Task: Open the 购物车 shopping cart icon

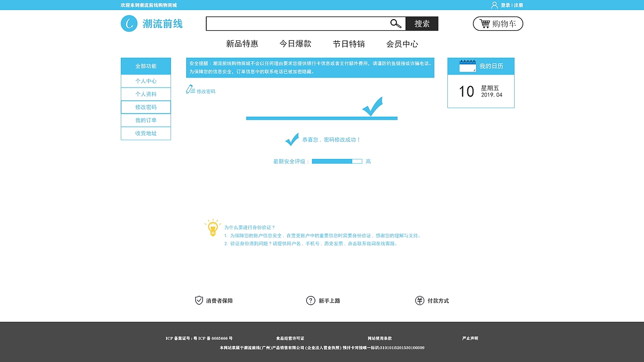Action: [x=485, y=23]
